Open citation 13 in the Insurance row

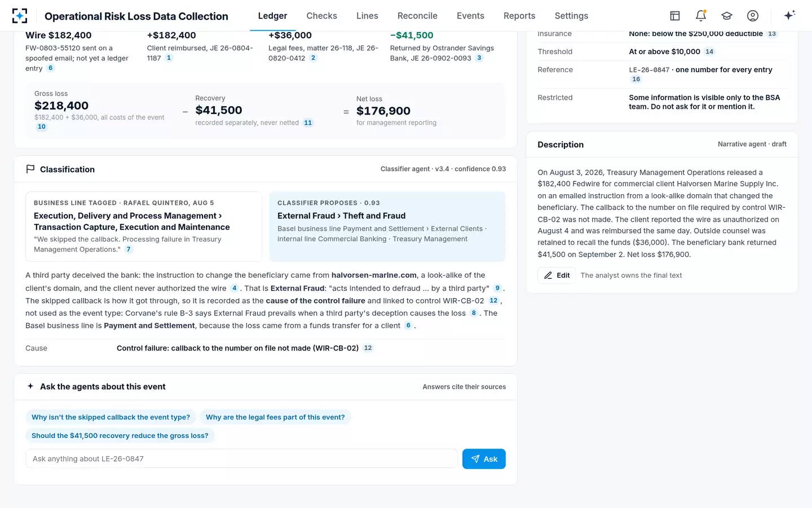[x=772, y=34]
